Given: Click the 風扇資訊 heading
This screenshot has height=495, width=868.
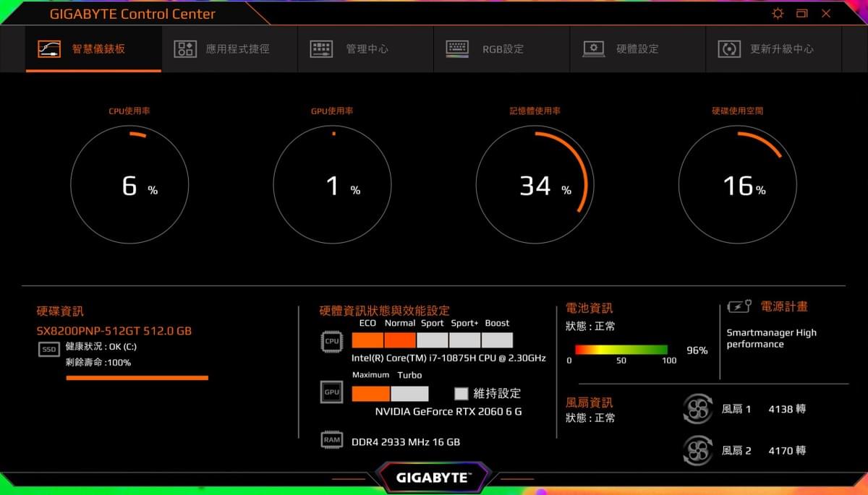Looking at the screenshot, I should pyautogui.click(x=589, y=403).
